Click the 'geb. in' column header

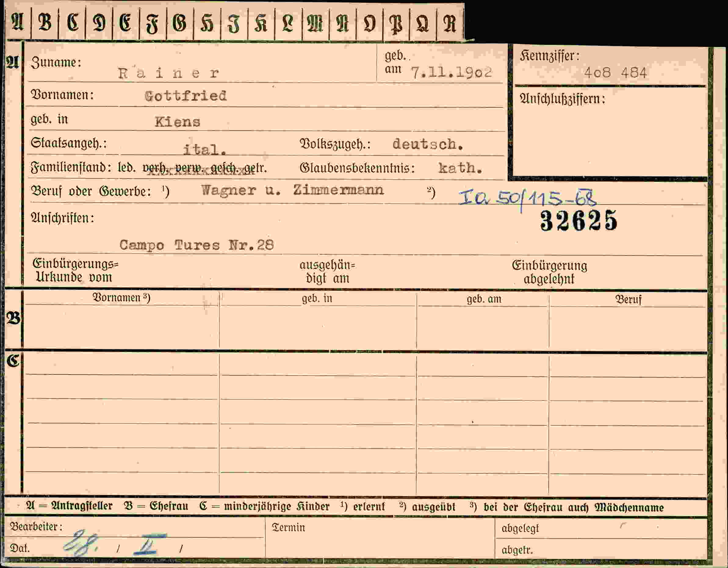(x=317, y=298)
